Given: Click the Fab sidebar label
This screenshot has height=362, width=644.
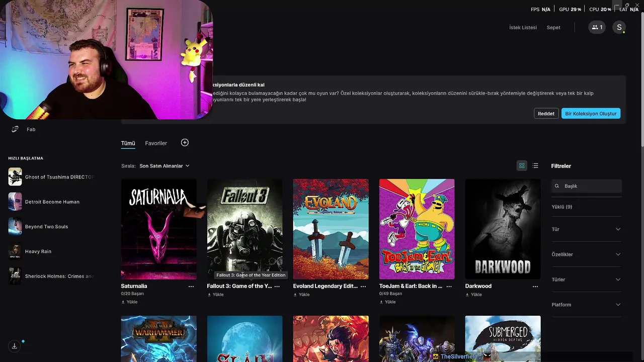Looking at the screenshot, I should point(31,129).
